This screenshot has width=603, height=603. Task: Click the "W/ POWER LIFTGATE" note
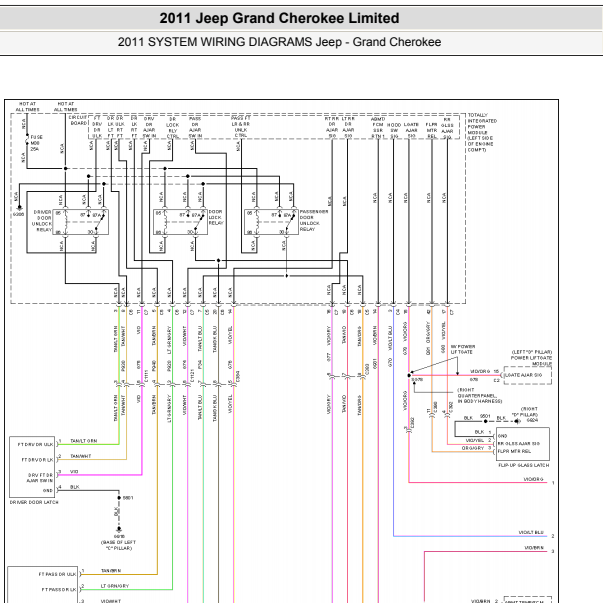point(463,349)
